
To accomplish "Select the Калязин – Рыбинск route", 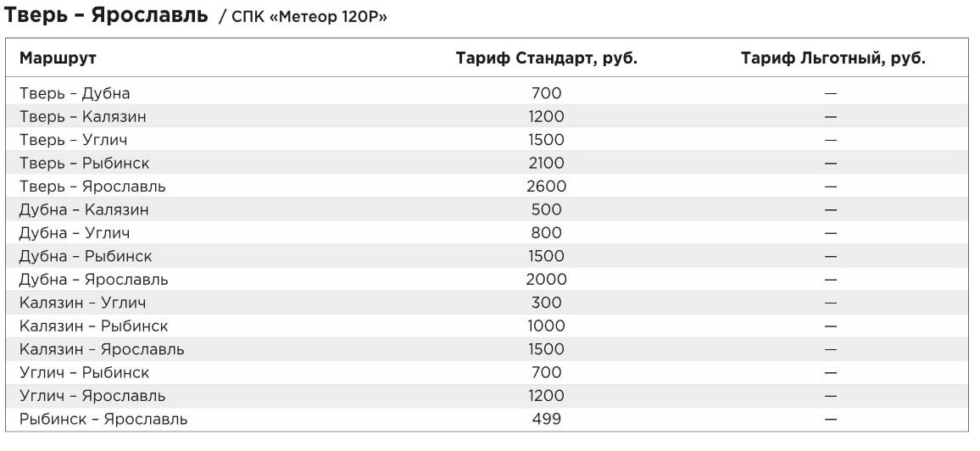I will pyautogui.click(x=94, y=326).
